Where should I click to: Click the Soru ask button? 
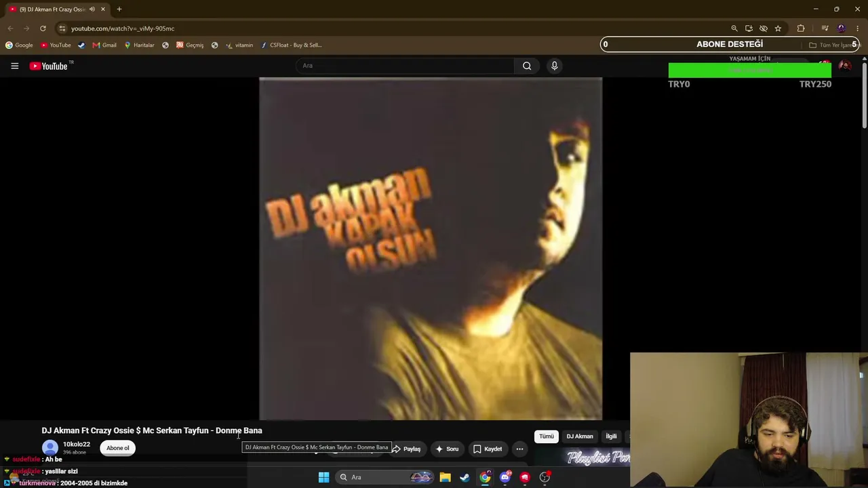447,449
